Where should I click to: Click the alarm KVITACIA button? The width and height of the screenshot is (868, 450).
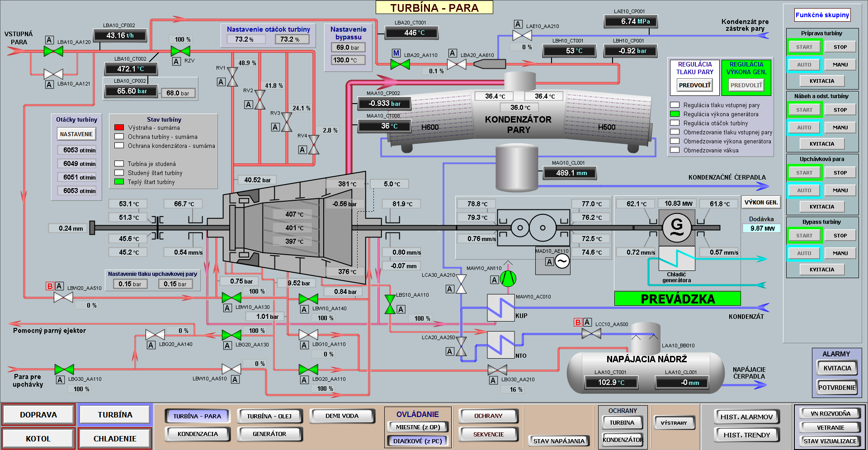coord(837,368)
